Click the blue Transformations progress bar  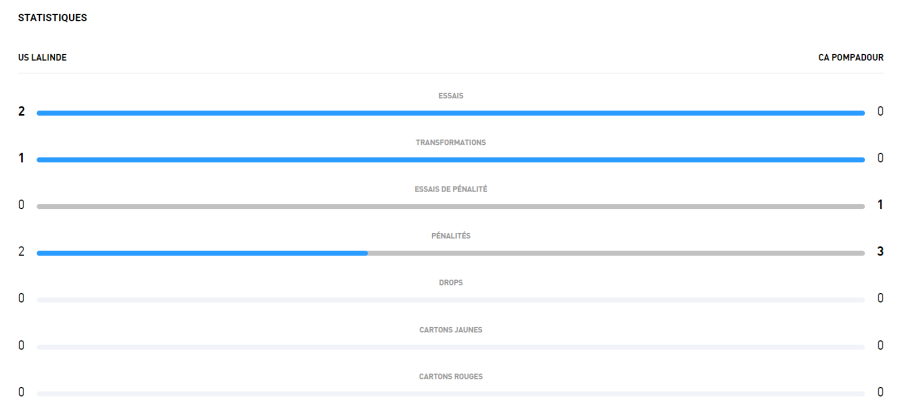450,159
